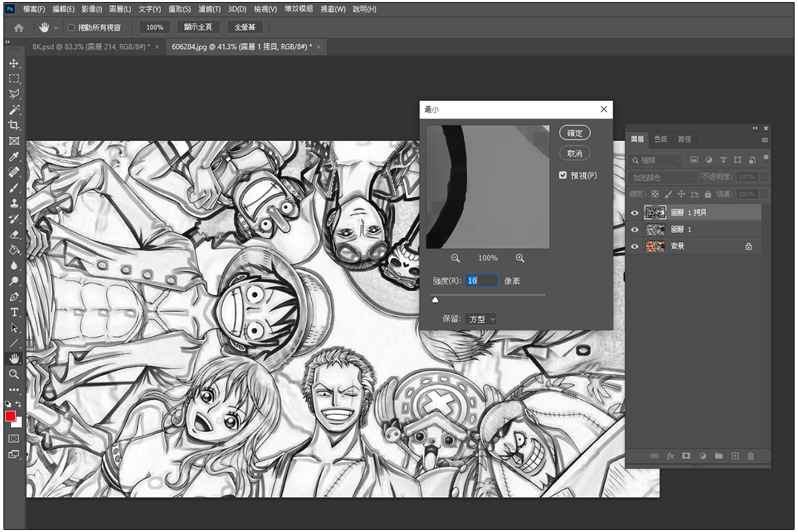Image resolution: width=798 pixels, height=532 pixels.
Task: Select the Rectangular Marquee tool
Action: [x=14, y=78]
